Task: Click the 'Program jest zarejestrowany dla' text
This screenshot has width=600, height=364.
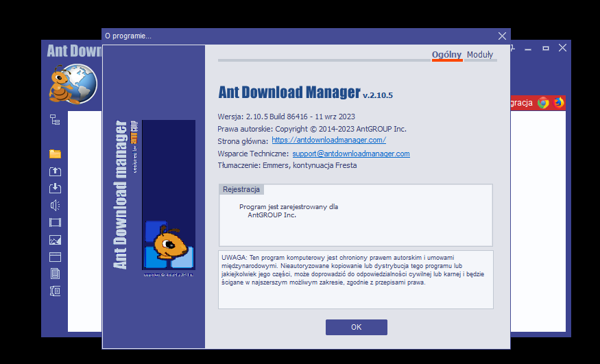Action: click(289, 207)
